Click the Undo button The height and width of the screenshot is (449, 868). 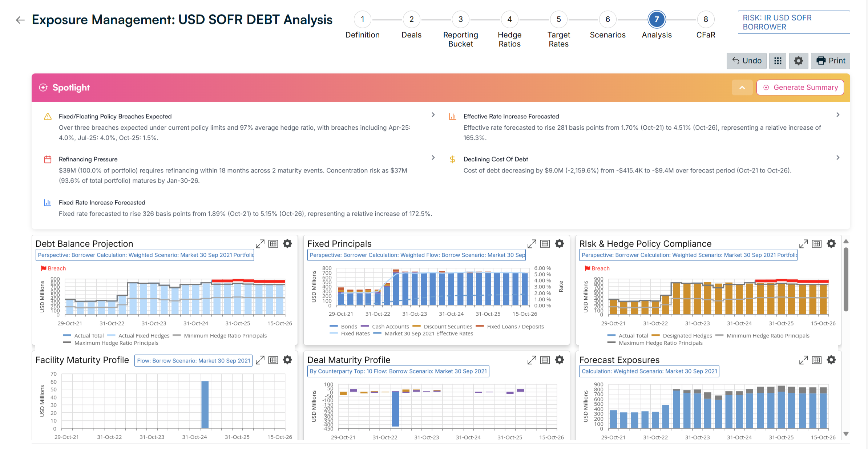click(x=747, y=61)
